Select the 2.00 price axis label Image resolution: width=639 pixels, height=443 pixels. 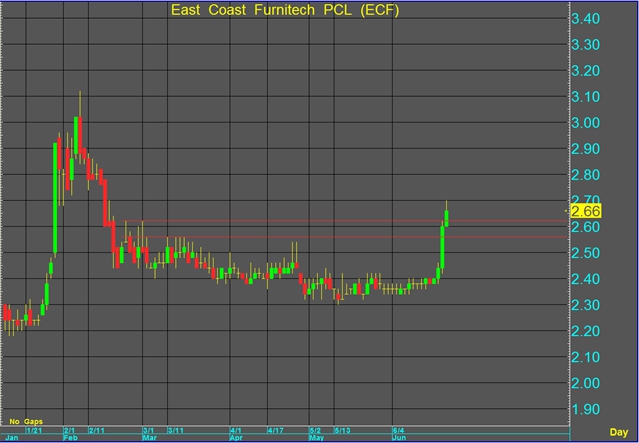(585, 383)
